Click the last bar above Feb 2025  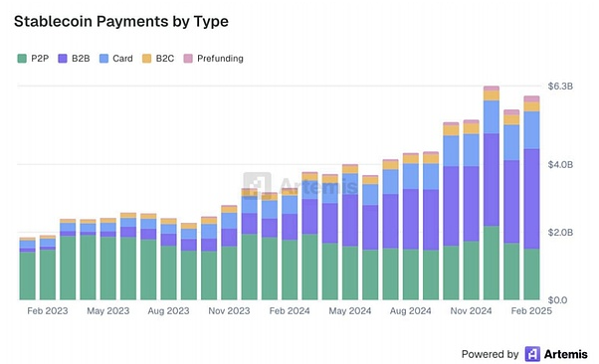[531, 198]
